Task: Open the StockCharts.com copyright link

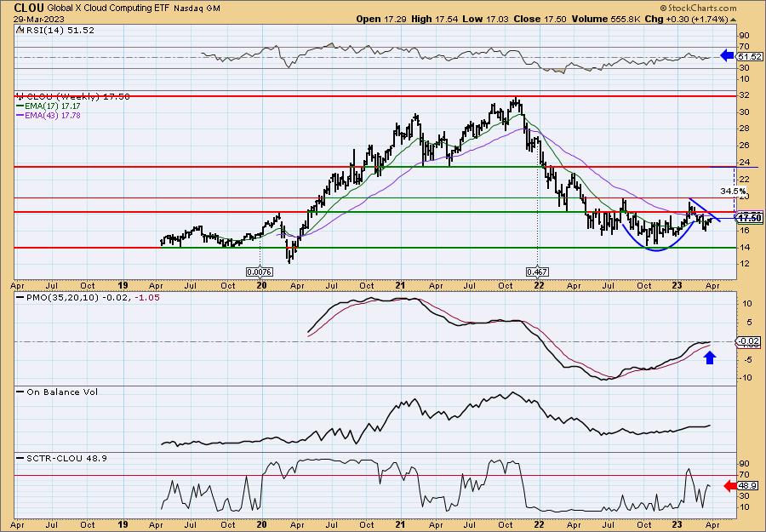Action: point(698,8)
